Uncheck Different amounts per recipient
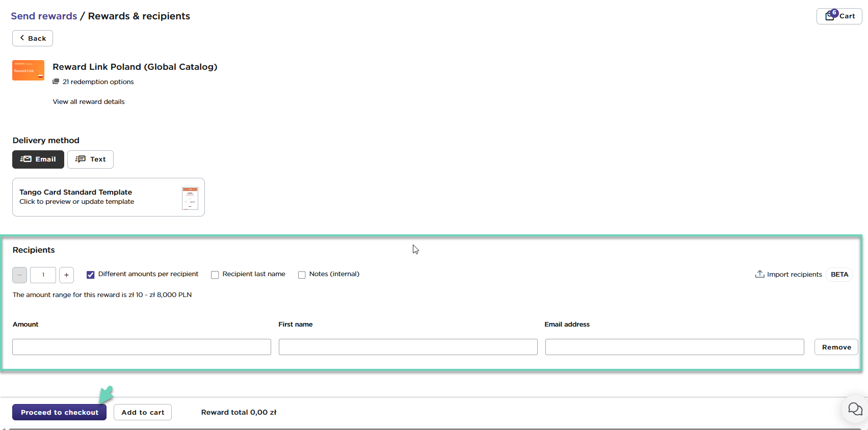868x430 pixels. [91, 275]
